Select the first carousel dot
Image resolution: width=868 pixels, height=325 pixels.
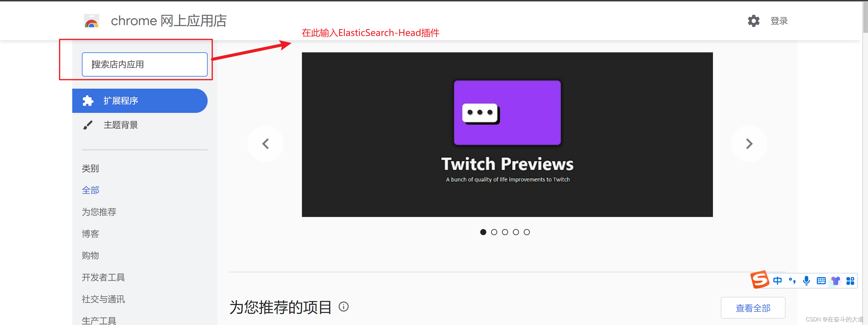[483, 232]
